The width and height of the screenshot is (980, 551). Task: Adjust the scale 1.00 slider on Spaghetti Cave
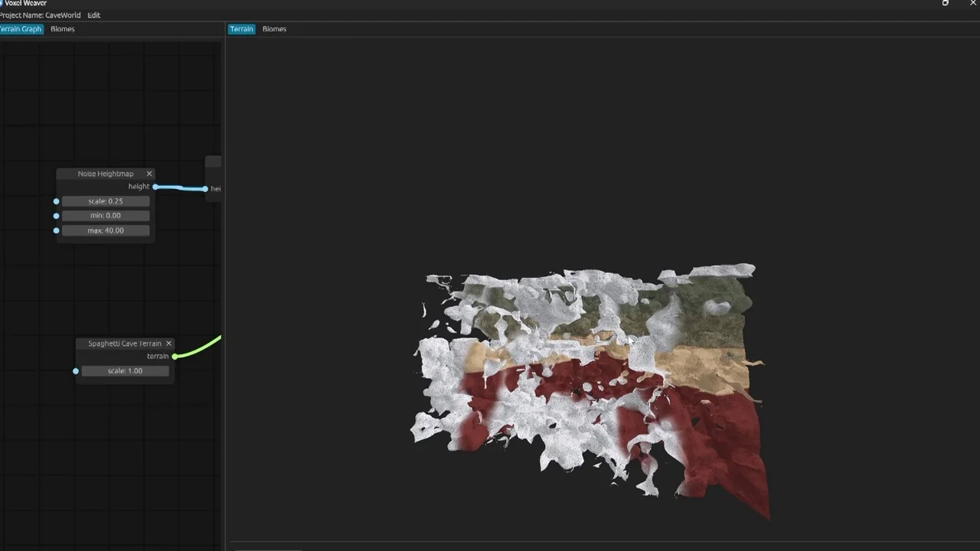click(x=125, y=371)
